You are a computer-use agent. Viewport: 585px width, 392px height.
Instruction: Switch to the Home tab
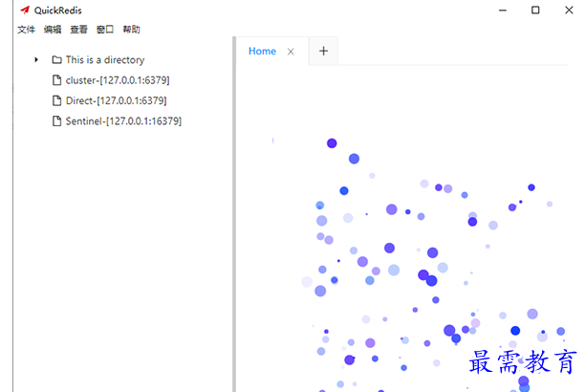click(x=262, y=51)
